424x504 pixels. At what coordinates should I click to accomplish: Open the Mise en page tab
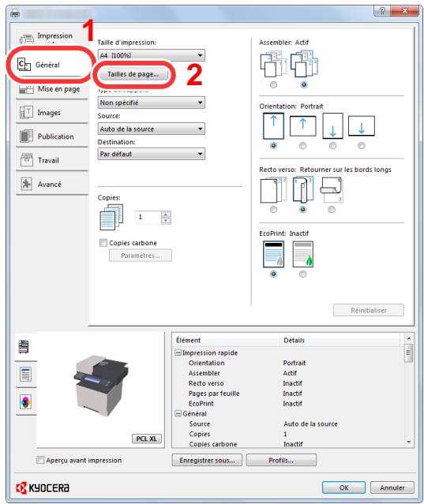click(51, 88)
